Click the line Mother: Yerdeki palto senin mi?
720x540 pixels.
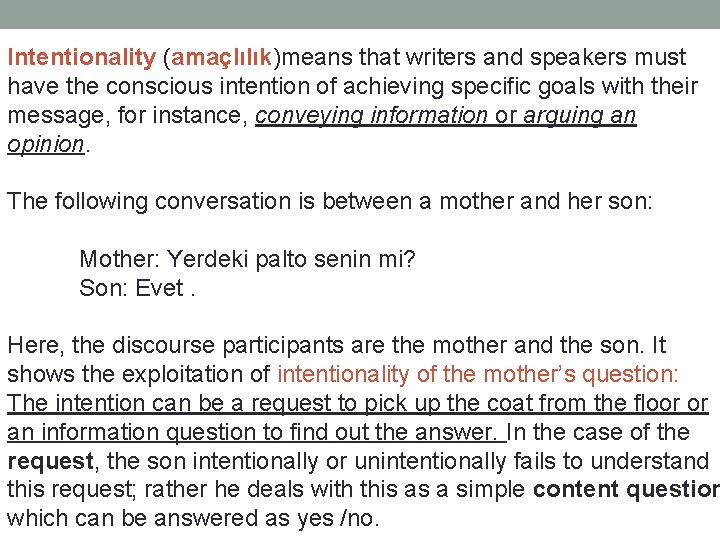247,259
